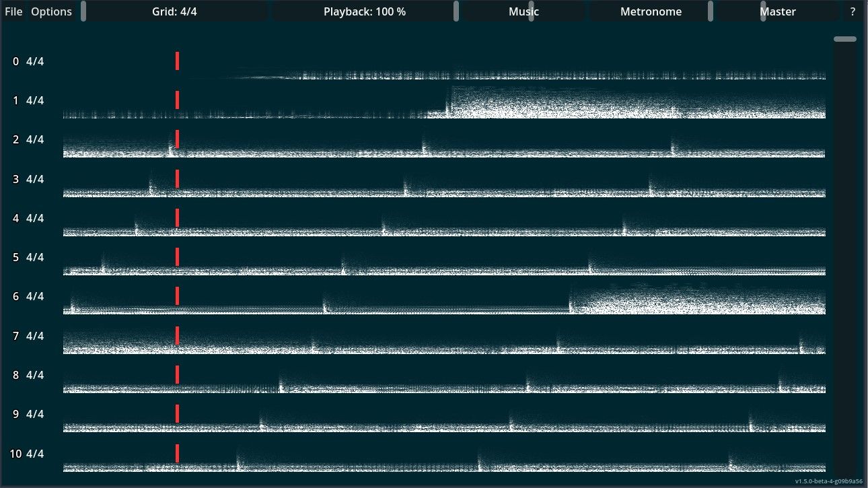
Task: Click the Master volume label
Action: (778, 11)
